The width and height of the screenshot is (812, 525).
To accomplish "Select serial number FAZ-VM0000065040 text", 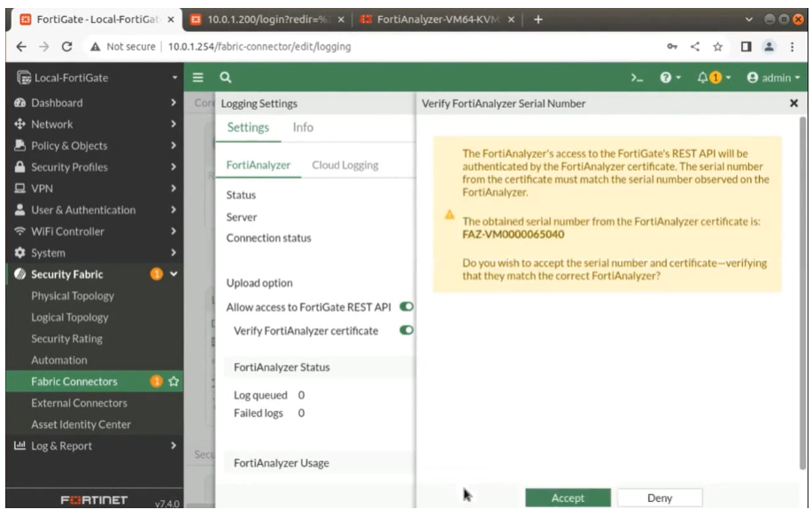I will point(514,234).
